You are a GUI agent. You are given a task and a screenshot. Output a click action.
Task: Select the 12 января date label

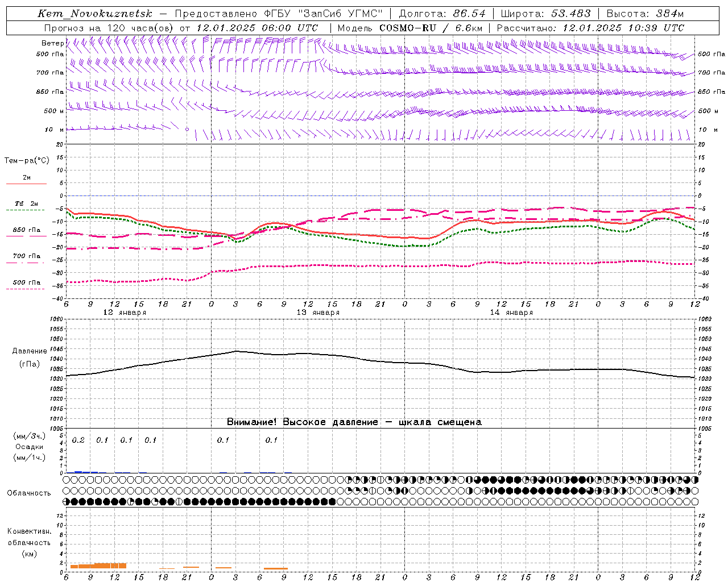[125, 313]
